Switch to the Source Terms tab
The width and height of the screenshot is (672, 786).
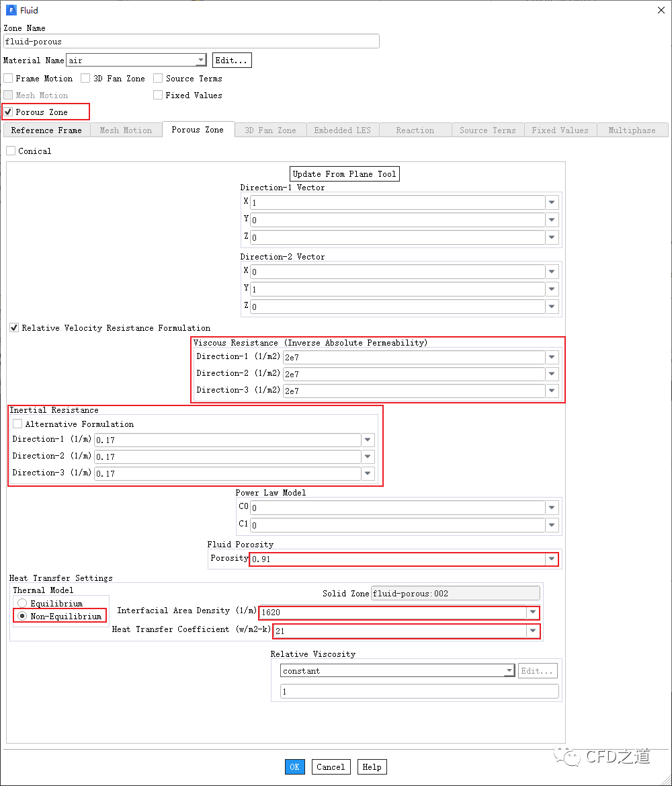coord(488,130)
